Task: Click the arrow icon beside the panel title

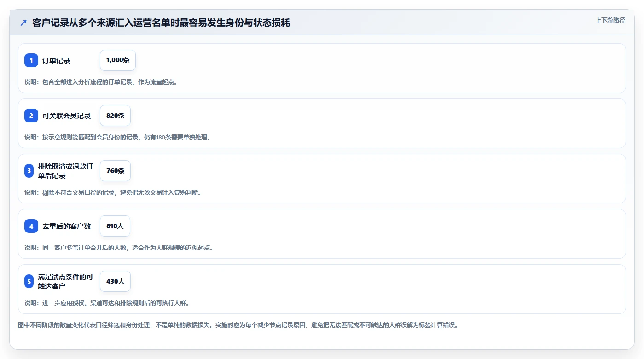Action: click(23, 23)
